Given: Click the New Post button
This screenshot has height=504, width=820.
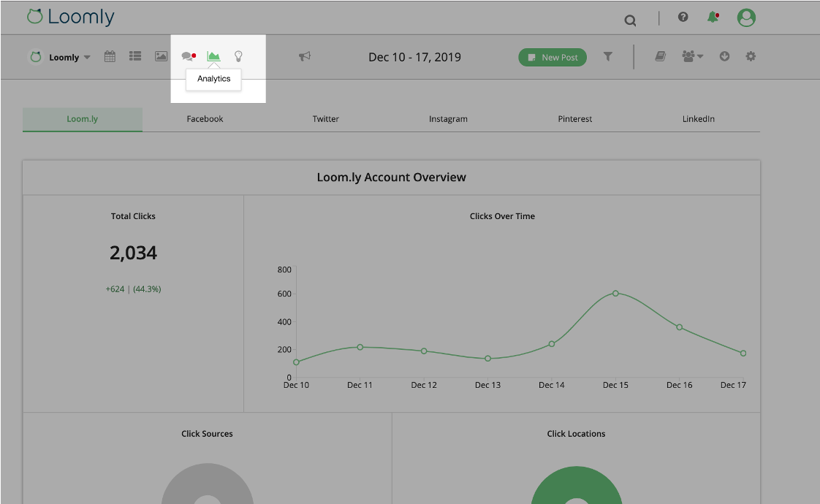Looking at the screenshot, I should click(553, 58).
